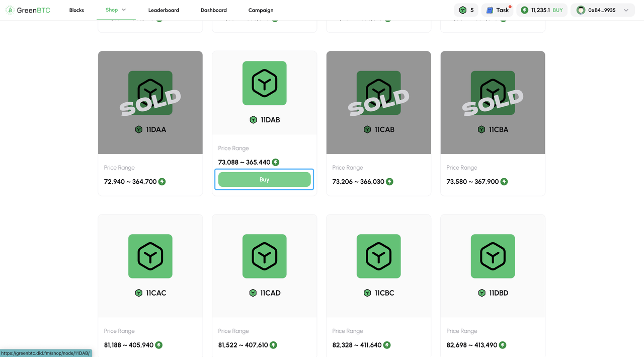Open the 11CBC node cube icon
This screenshot has height=357, width=644.
[x=378, y=256]
